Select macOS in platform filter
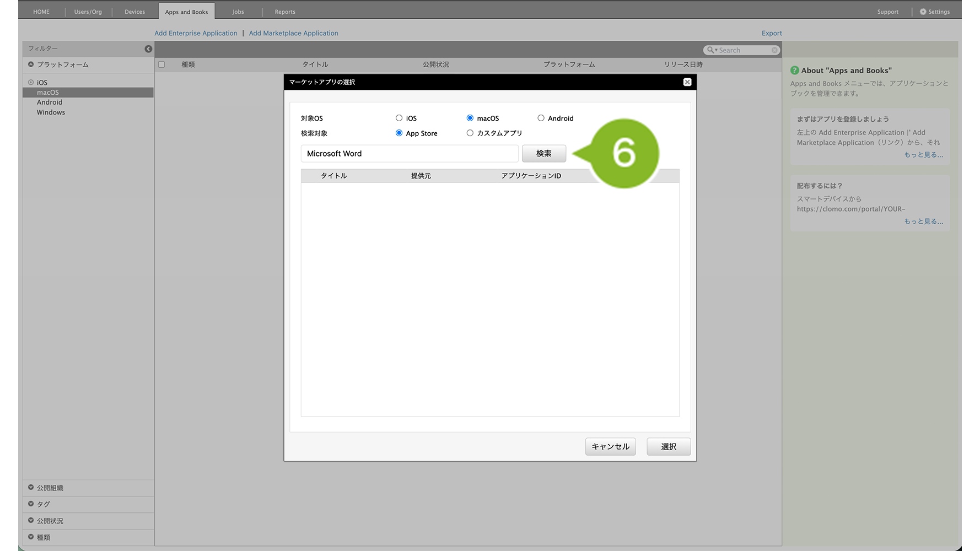 point(88,93)
